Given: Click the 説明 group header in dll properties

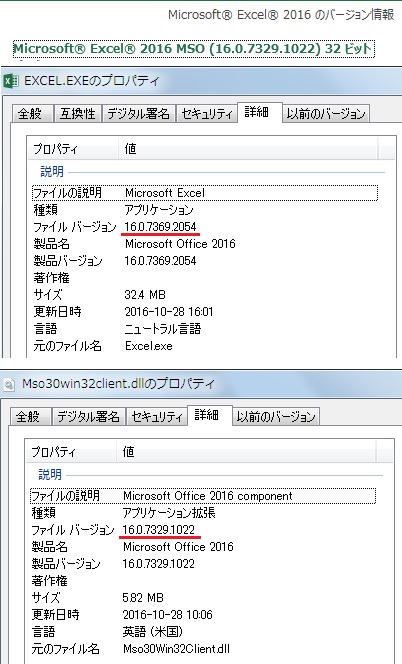Looking at the screenshot, I should pos(50,474).
